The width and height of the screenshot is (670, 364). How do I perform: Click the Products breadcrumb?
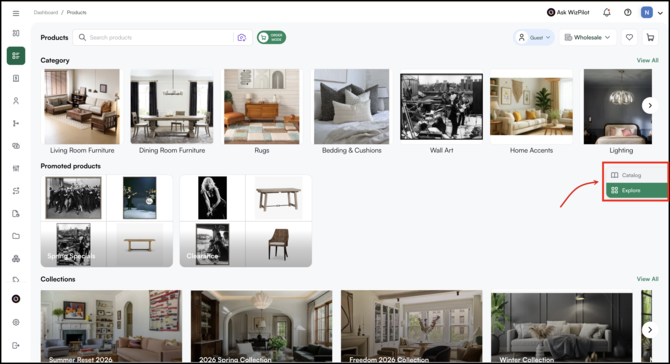click(x=76, y=12)
